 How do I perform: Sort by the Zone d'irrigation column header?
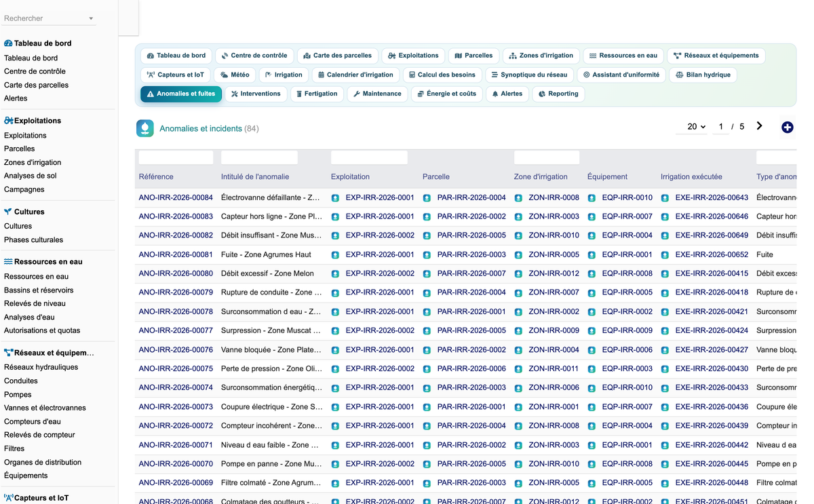pos(541,176)
